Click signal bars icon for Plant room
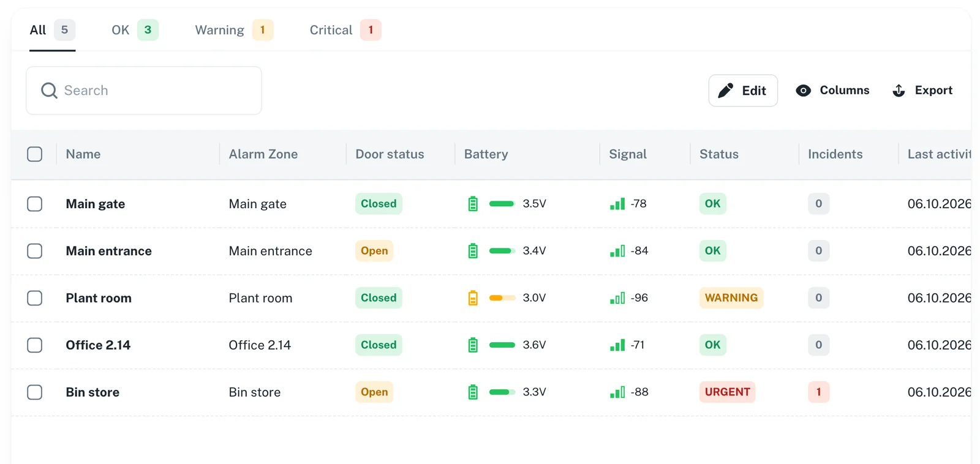Screen dimensions: 980x464 click(x=617, y=298)
